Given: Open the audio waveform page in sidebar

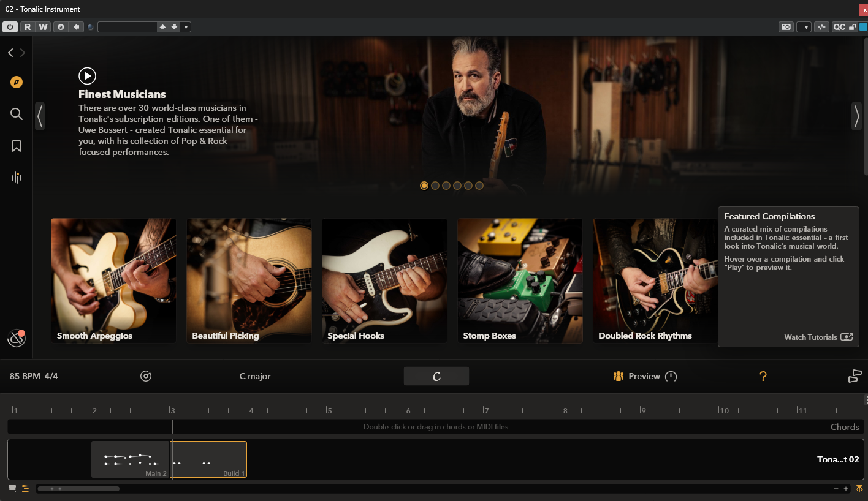Looking at the screenshot, I should [x=17, y=178].
